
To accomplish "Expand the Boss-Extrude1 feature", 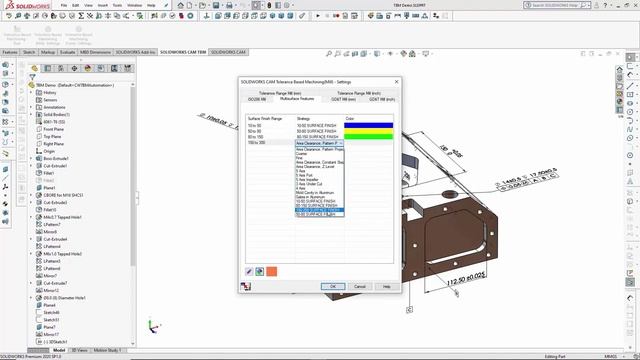I will (31, 158).
